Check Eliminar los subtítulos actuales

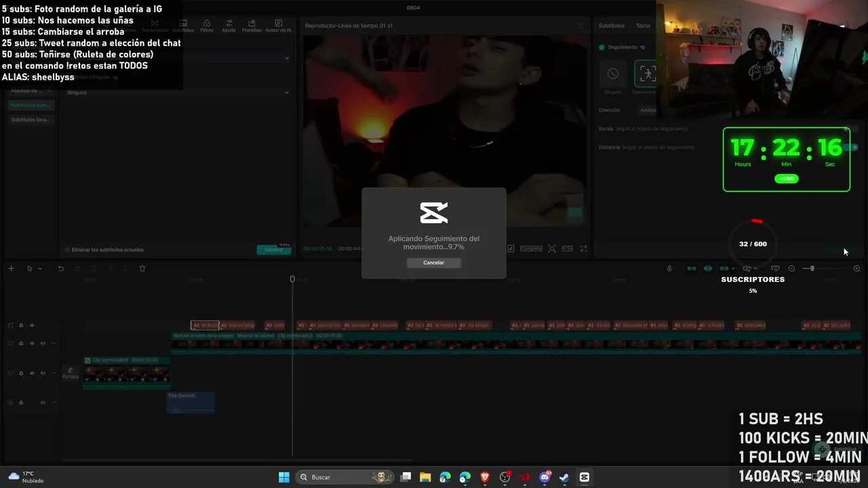click(66, 250)
